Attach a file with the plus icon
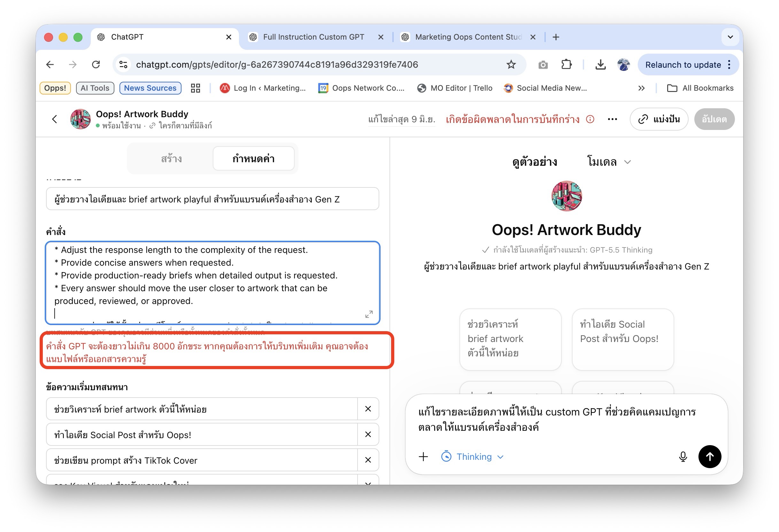 [423, 457]
